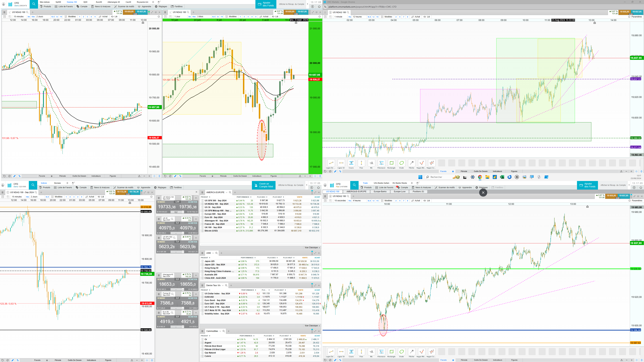This screenshot has height=362, width=644.
Task: Switch to the Devises tab
Action: 57,183
